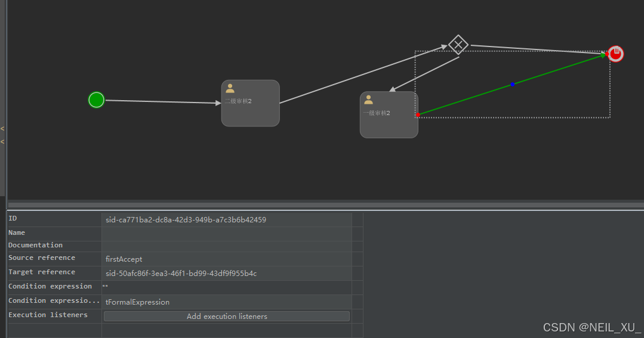Click the ID property label
This screenshot has height=338, width=644.
click(x=13, y=218)
